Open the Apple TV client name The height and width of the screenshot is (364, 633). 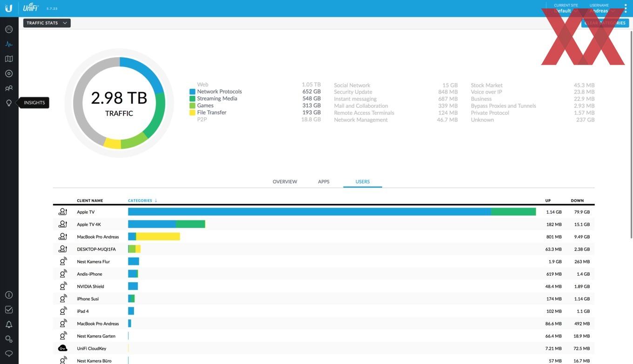point(86,212)
